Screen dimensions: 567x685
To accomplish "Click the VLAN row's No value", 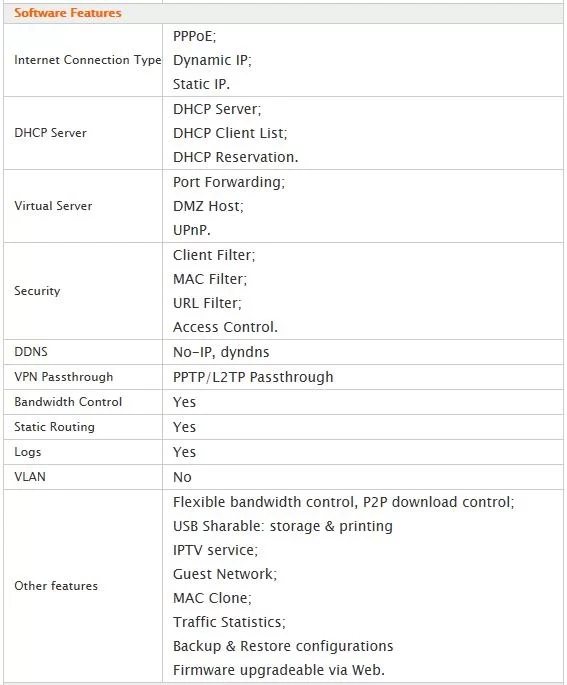I will tap(182, 477).
